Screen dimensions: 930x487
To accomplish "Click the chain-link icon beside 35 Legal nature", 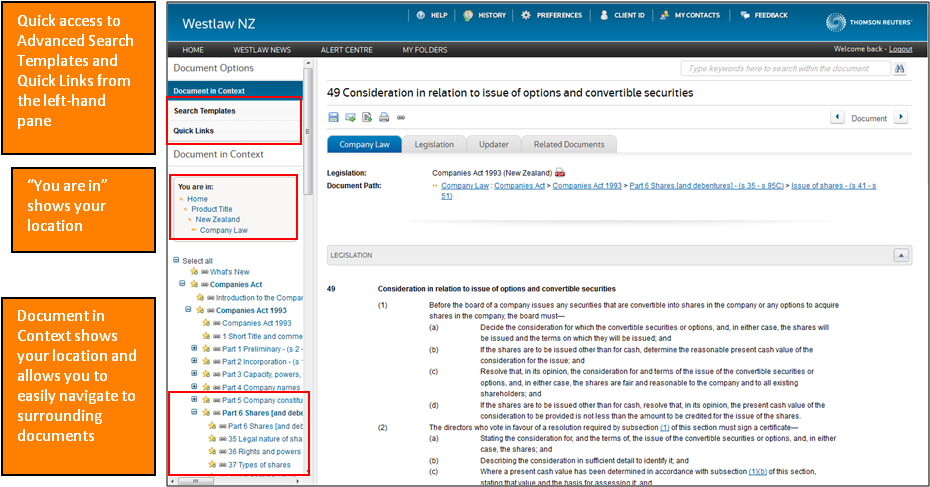I will click(x=222, y=439).
